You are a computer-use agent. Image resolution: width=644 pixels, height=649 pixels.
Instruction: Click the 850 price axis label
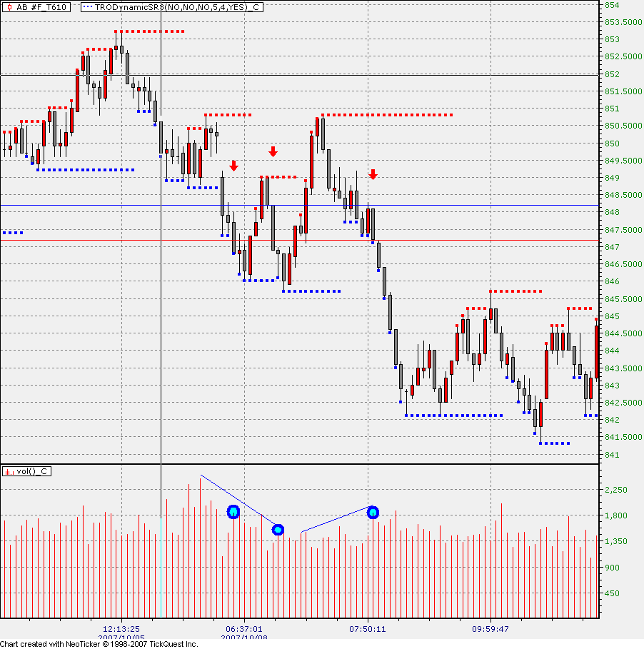click(612, 144)
